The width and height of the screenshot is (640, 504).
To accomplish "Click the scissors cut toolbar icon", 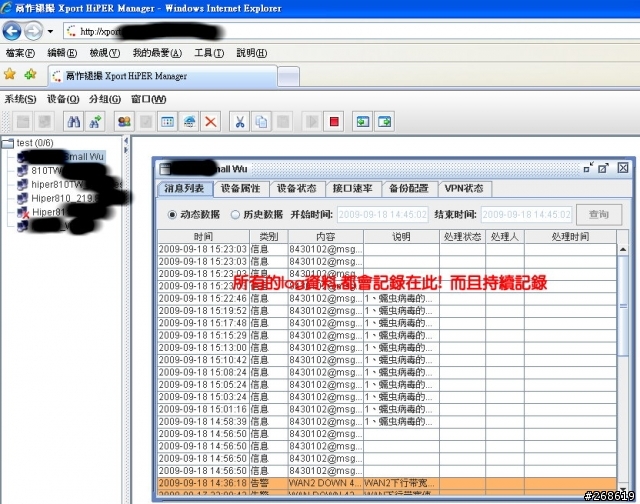I will (x=240, y=122).
